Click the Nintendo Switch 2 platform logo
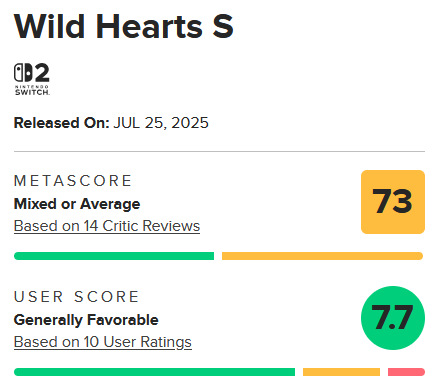This screenshot has width=435, height=392. (32, 79)
